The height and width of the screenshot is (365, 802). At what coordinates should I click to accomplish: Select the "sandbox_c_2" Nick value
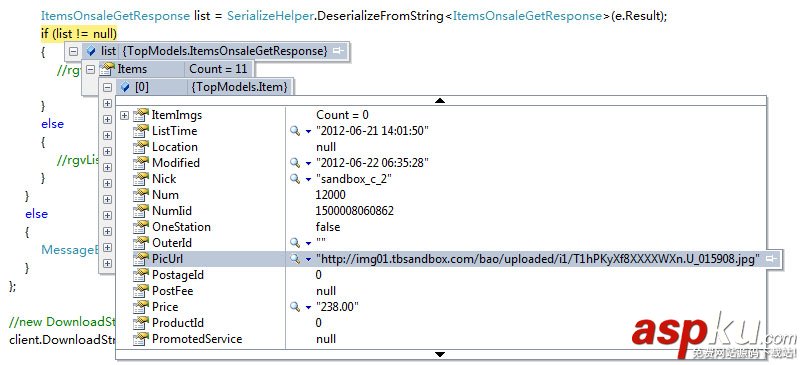tap(354, 179)
